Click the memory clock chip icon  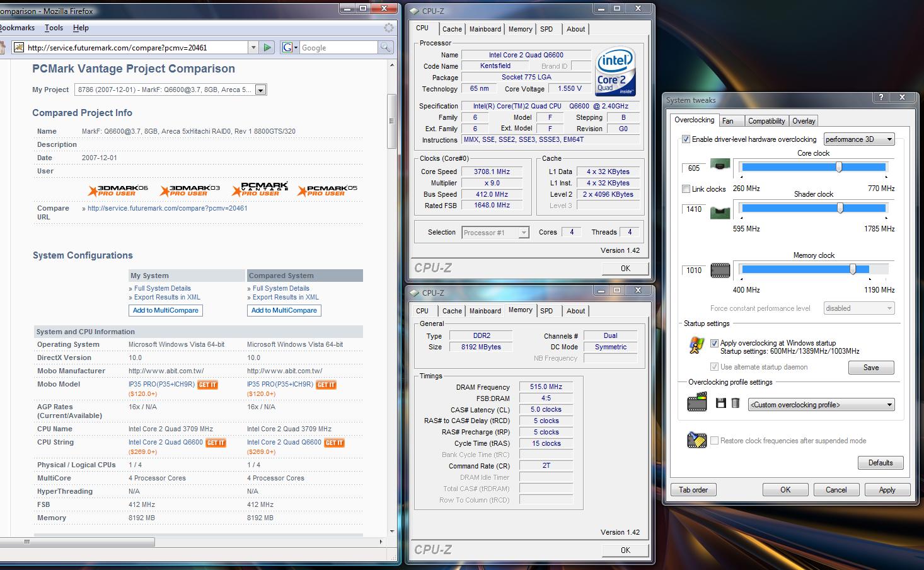point(720,270)
